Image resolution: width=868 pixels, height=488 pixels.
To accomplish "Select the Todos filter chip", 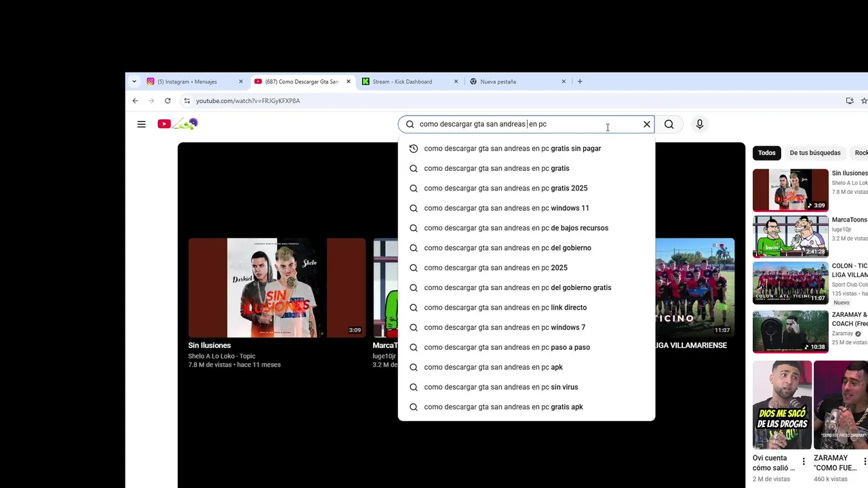I will tap(767, 152).
